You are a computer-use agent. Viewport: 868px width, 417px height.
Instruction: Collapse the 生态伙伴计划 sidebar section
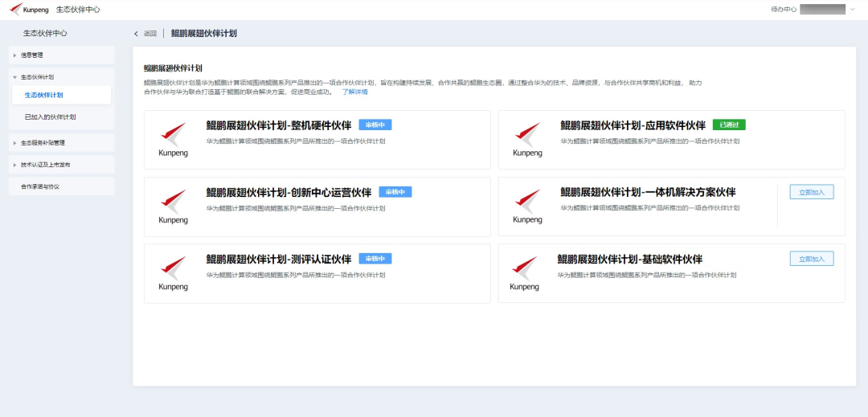[x=62, y=77]
